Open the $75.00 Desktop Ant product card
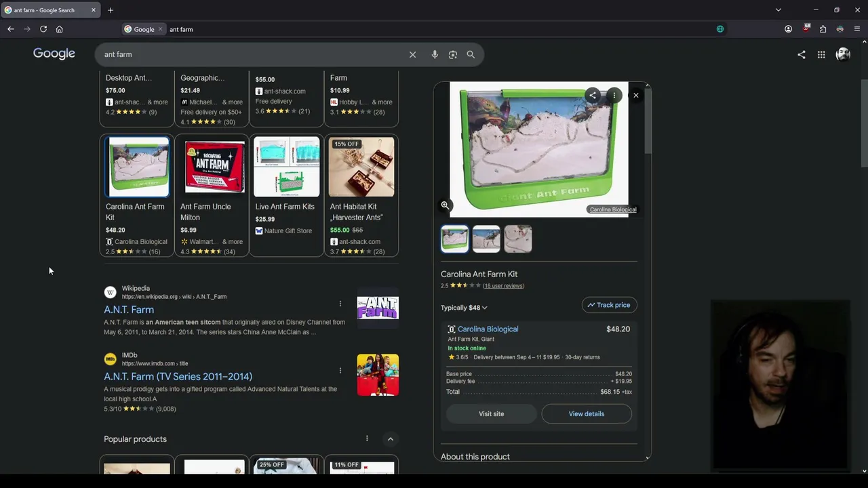The width and height of the screenshot is (868, 488). point(137,98)
